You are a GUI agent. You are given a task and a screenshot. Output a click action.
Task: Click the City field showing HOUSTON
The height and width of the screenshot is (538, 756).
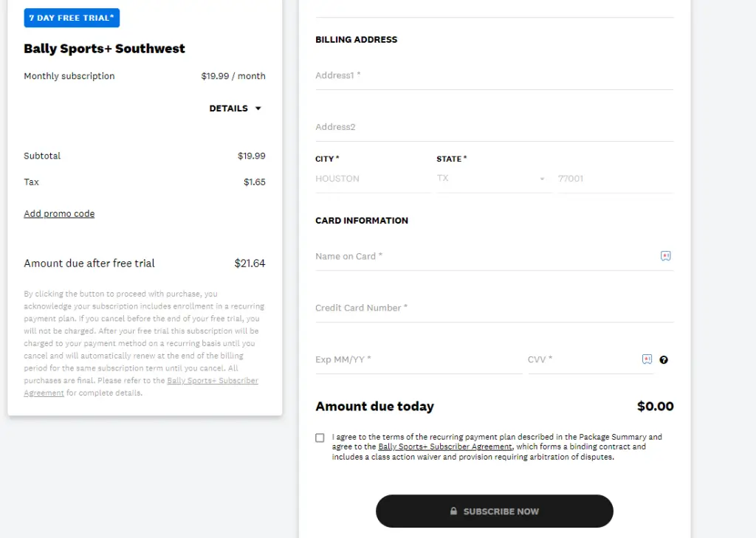click(373, 179)
